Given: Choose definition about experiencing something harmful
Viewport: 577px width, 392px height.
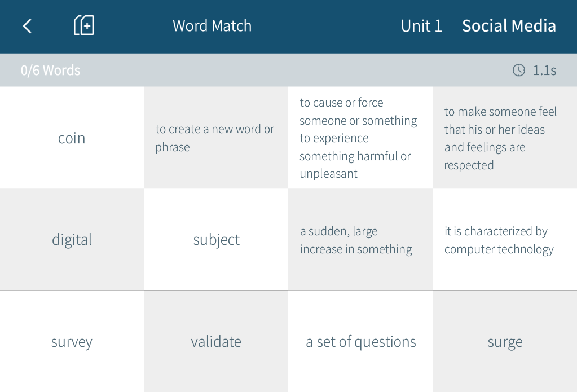Looking at the screenshot, I should [x=360, y=138].
